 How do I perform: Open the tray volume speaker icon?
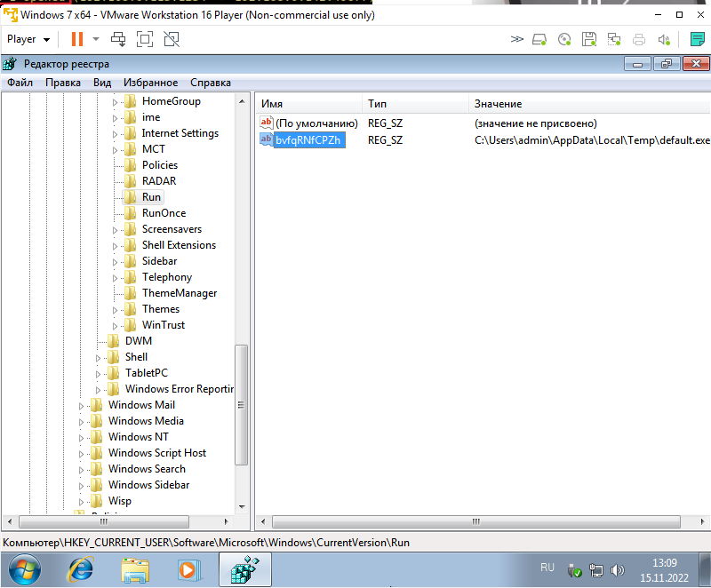pyautogui.click(x=618, y=570)
